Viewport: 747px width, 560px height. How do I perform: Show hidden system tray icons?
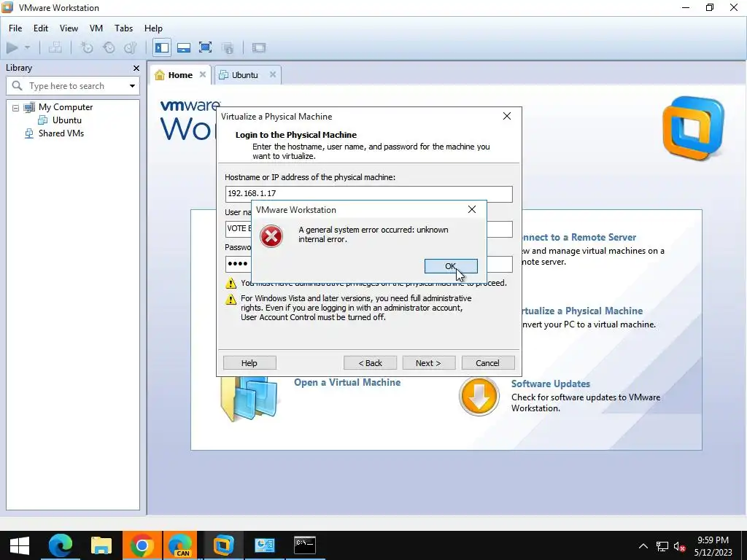coord(643,546)
